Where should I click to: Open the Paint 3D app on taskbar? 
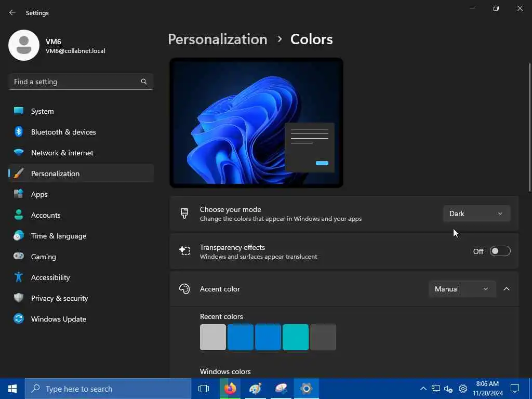(281, 389)
